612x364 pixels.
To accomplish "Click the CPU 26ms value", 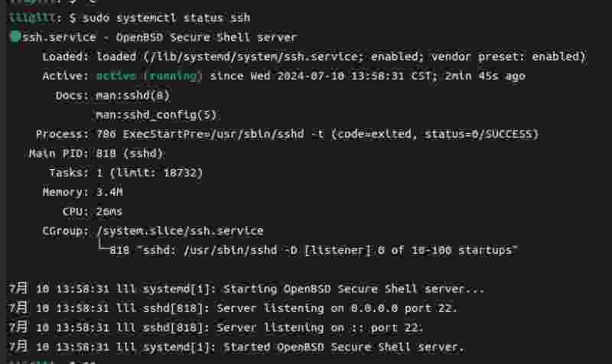I will click(109, 212).
